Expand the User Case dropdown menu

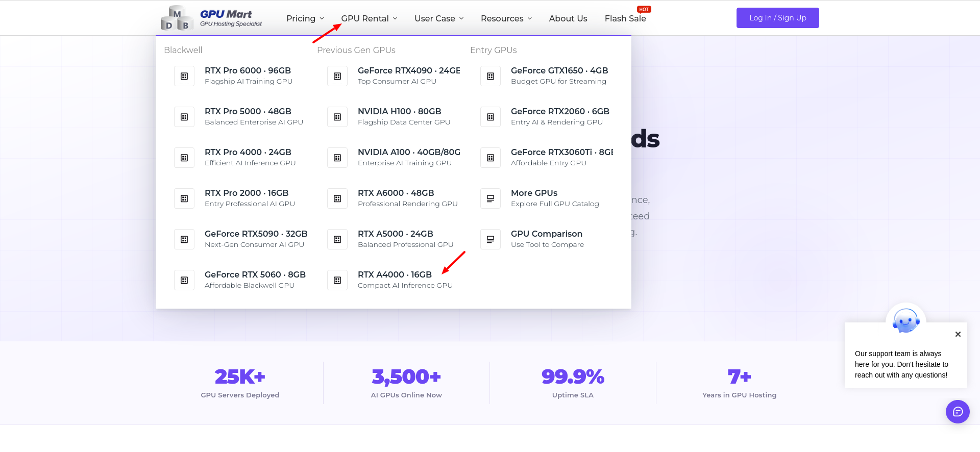[x=439, y=18]
